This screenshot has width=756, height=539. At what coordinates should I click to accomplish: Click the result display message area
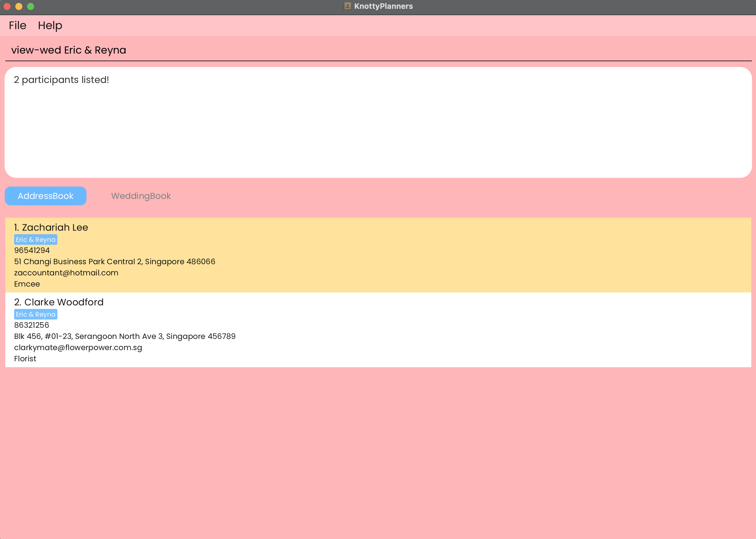tap(378, 122)
